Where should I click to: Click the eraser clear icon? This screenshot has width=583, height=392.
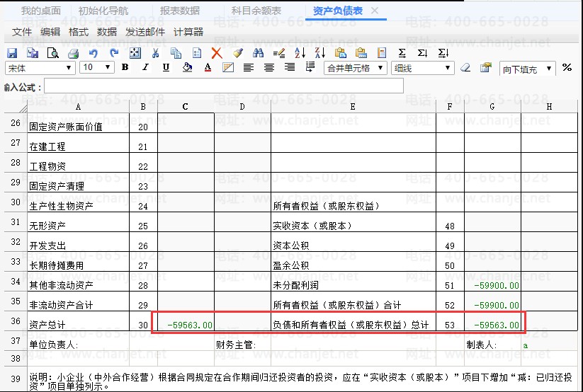coord(465,68)
